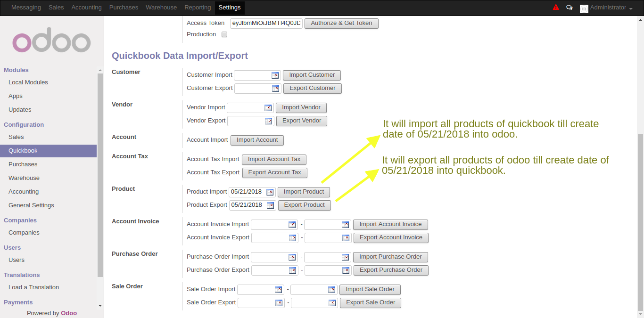Screen dimensions: 644x318
Task: Open the Sales top menu
Action: coord(56,8)
